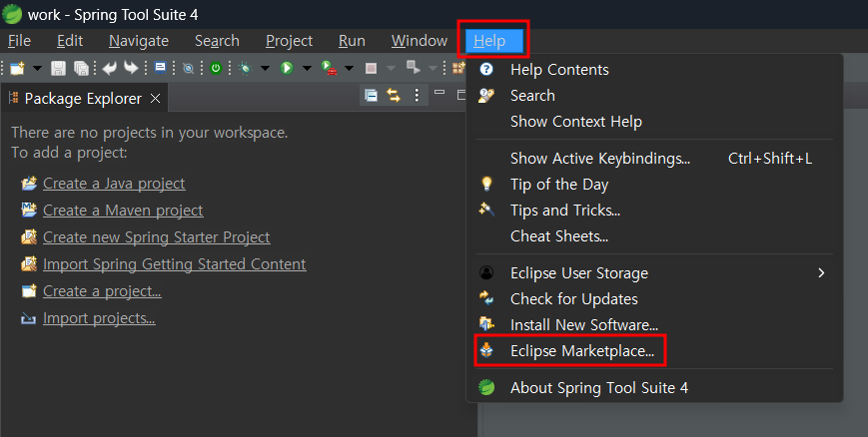Open the Window menu
868x437 pixels.
tap(420, 41)
